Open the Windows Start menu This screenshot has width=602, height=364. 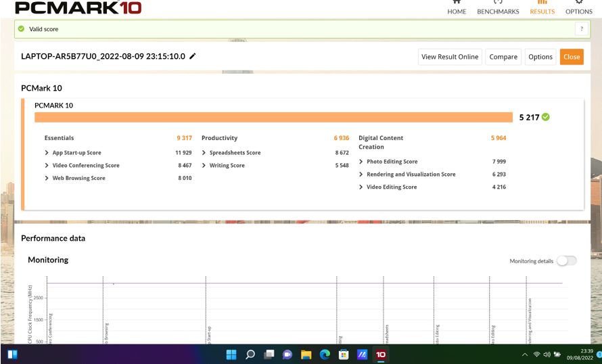tap(13, 354)
